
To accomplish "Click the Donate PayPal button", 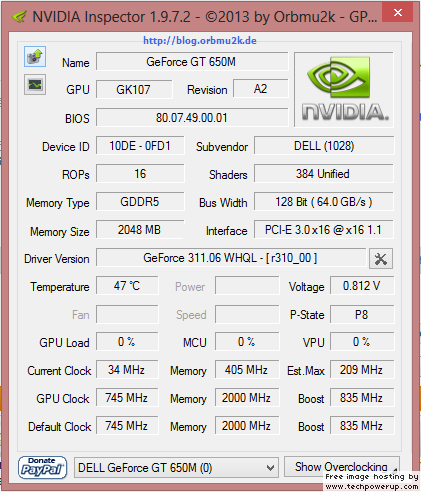I will pyautogui.click(x=42, y=467).
